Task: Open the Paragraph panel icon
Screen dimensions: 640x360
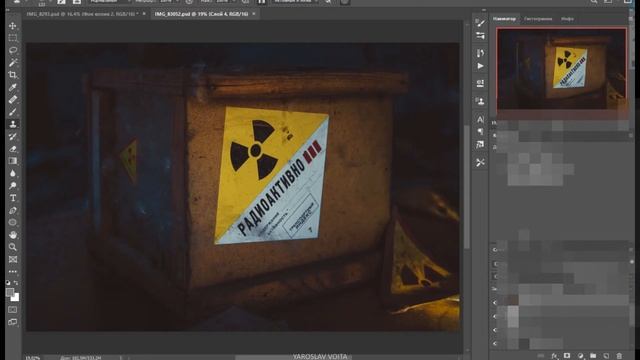Action: pos(480,131)
